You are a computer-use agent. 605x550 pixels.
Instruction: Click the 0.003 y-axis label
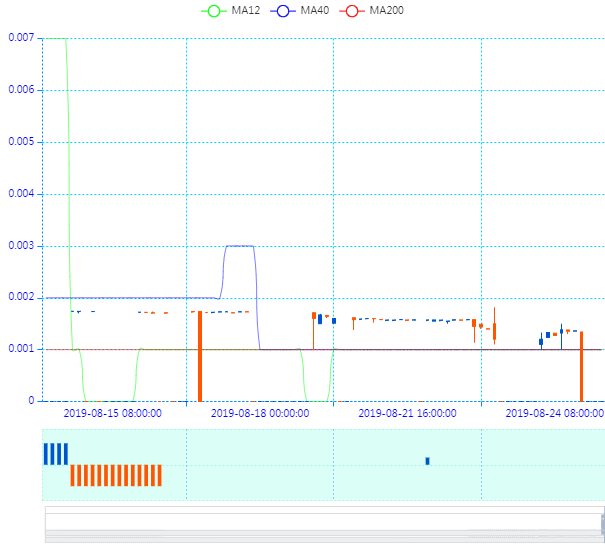21,245
